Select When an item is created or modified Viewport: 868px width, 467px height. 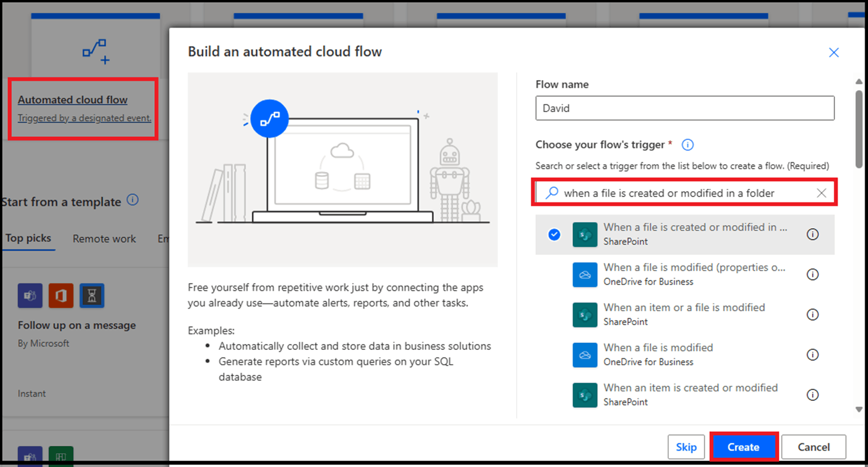pyautogui.click(x=685, y=395)
